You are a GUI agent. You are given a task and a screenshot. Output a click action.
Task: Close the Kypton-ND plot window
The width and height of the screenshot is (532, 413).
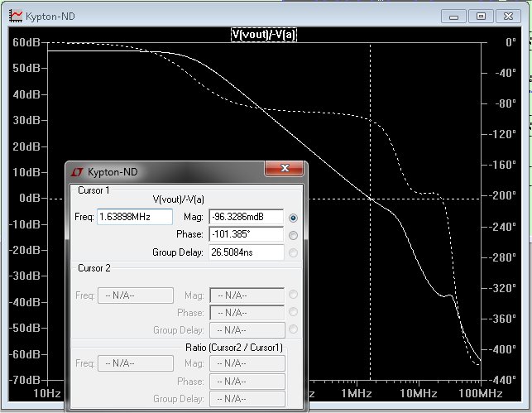coord(508,17)
